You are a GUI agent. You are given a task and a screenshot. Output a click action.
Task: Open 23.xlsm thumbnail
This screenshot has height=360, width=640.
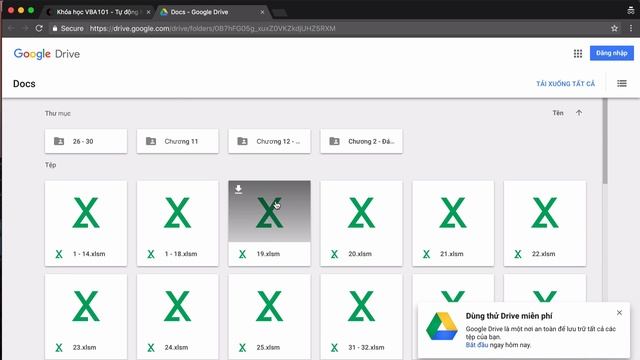[86, 305]
